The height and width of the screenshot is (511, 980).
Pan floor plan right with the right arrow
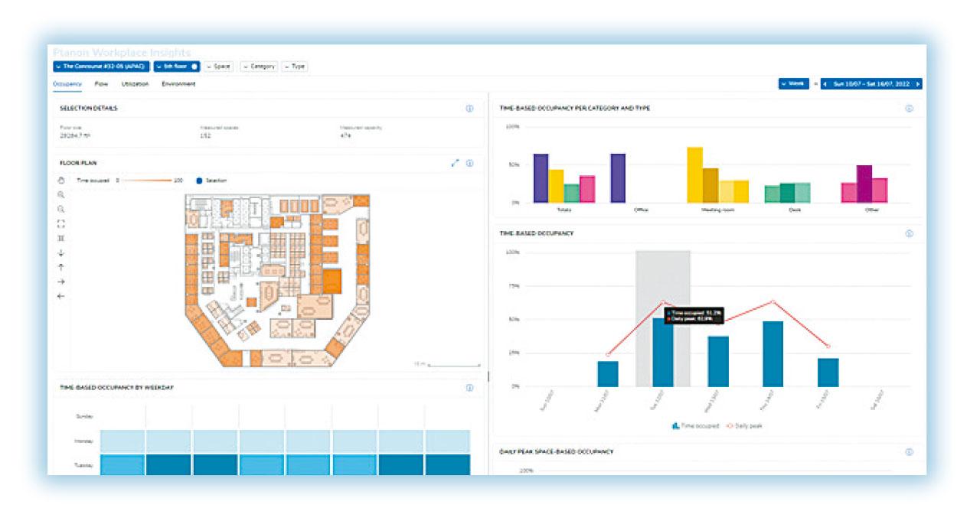point(61,282)
